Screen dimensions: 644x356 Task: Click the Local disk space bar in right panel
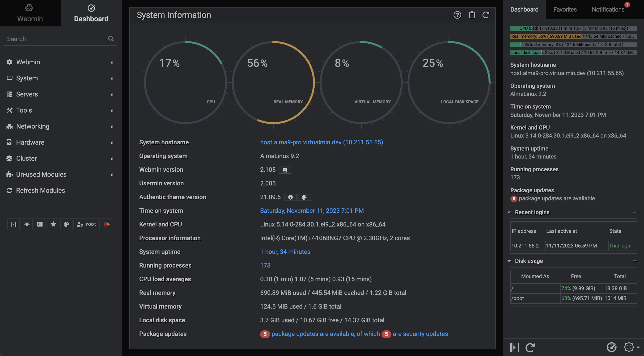pyautogui.click(x=573, y=52)
